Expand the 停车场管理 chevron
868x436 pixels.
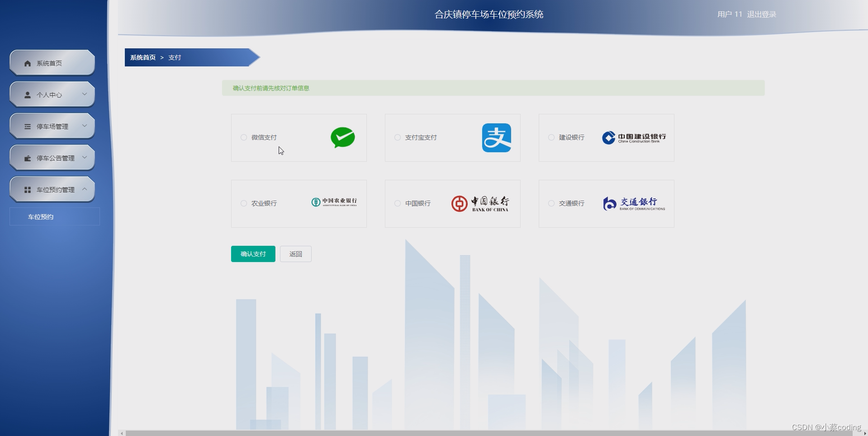coord(85,126)
